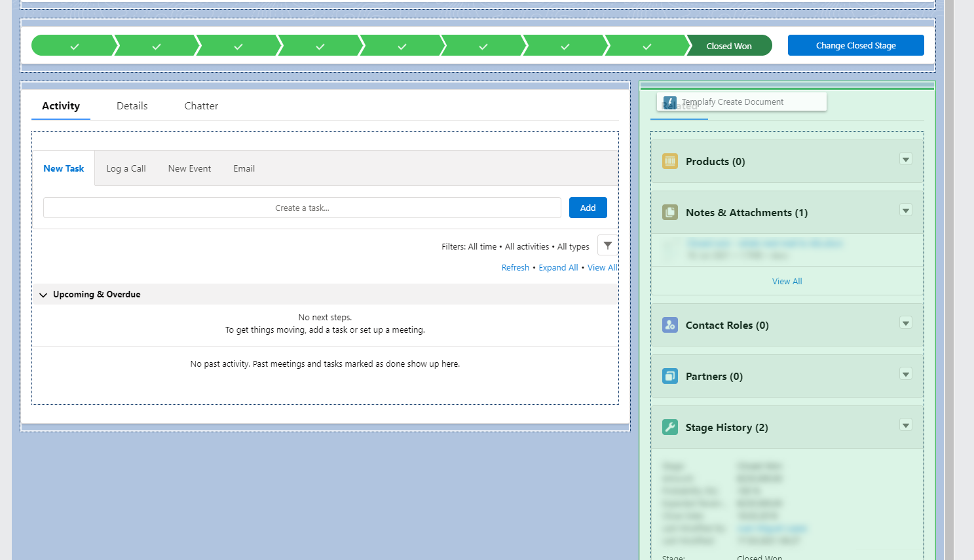Click the Refresh link

click(x=515, y=268)
